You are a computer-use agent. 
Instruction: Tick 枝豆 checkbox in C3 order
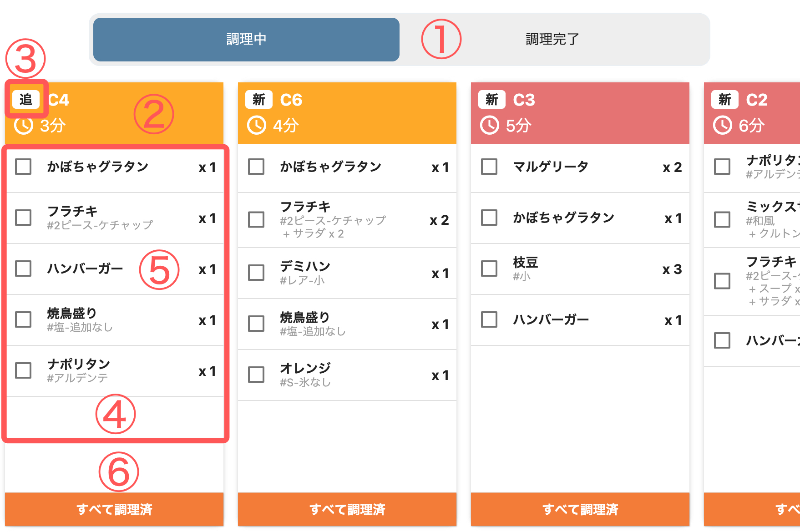[x=489, y=269]
